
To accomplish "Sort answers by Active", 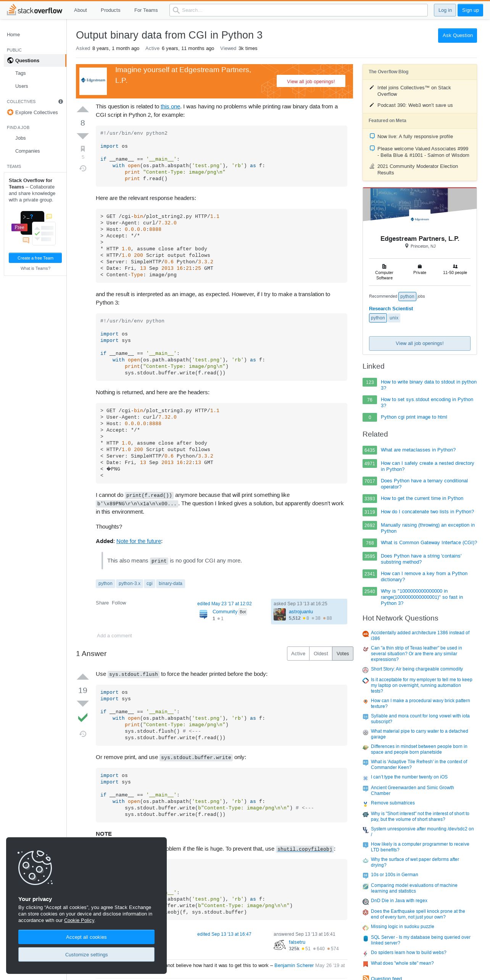I will (298, 653).
